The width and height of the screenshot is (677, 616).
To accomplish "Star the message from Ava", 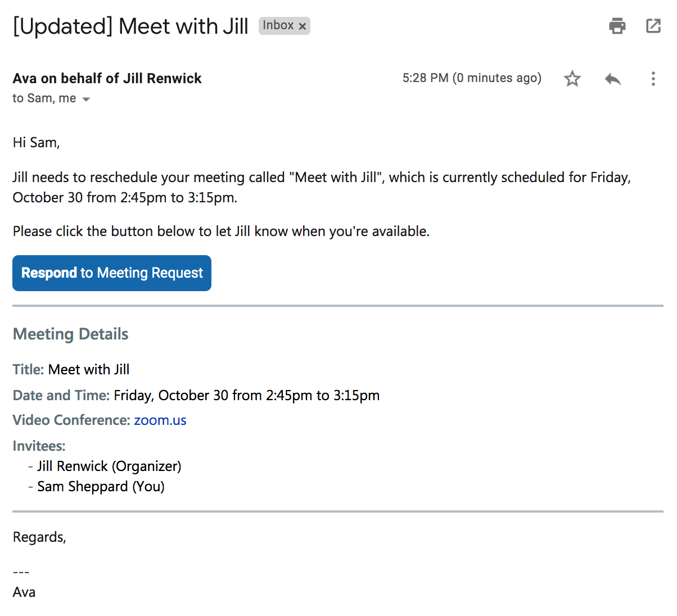I will tap(572, 79).
